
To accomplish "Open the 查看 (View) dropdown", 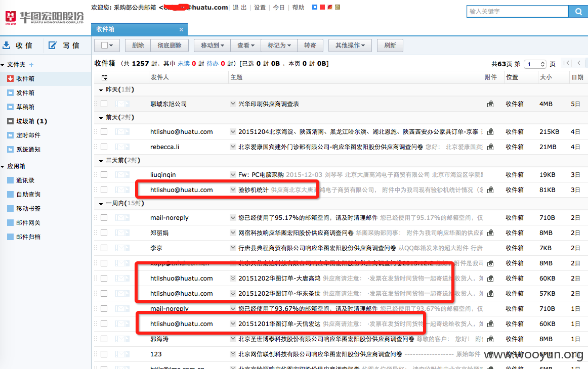I will click(245, 45).
